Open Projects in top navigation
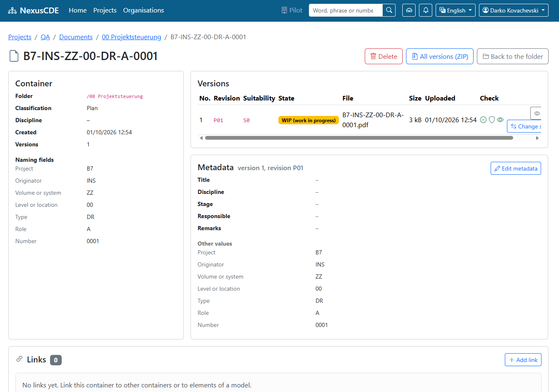The height and width of the screenshot is (392, 559). [105, 10]
